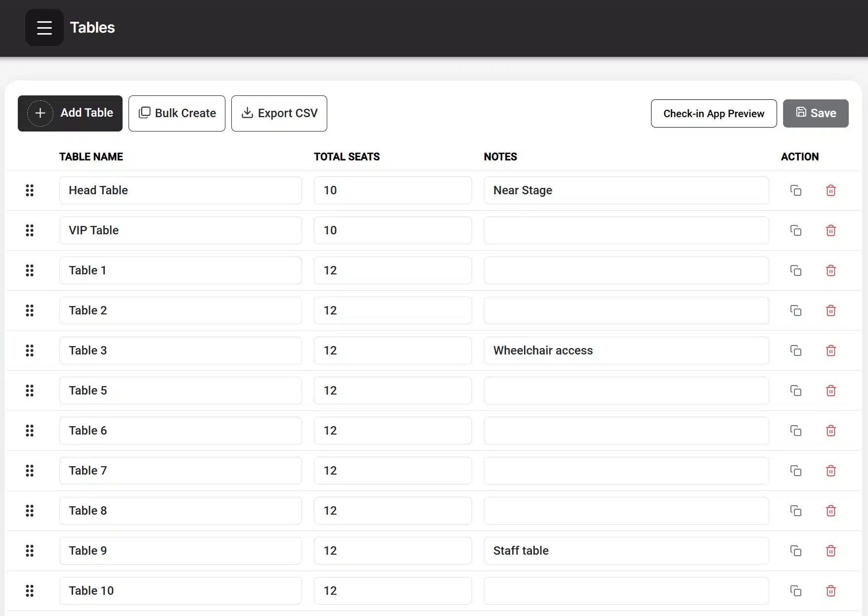
Task: Delete the Table 5 row
Action: click(x=830, y=391)
